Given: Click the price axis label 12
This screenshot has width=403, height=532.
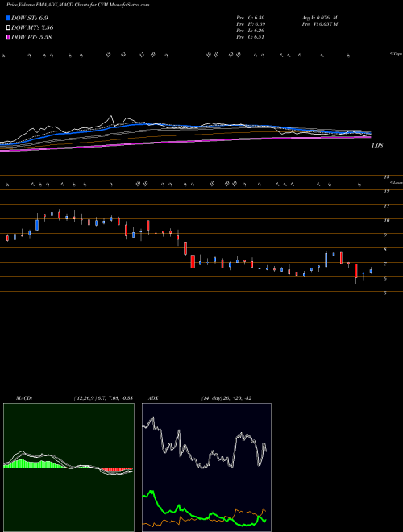Looking at the screenshot, I should [387, 192].
